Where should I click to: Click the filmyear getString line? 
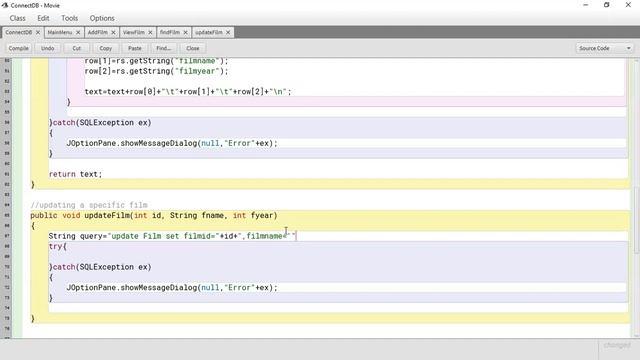[x=156, y=71]
